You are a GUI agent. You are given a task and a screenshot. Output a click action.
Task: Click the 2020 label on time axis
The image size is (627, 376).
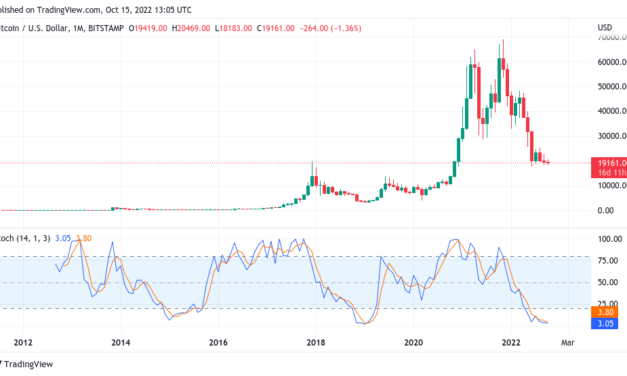[413, 343]
